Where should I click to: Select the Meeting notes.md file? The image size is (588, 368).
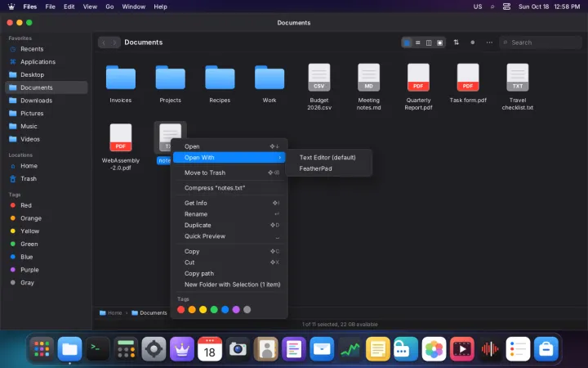tap(368, 78)
